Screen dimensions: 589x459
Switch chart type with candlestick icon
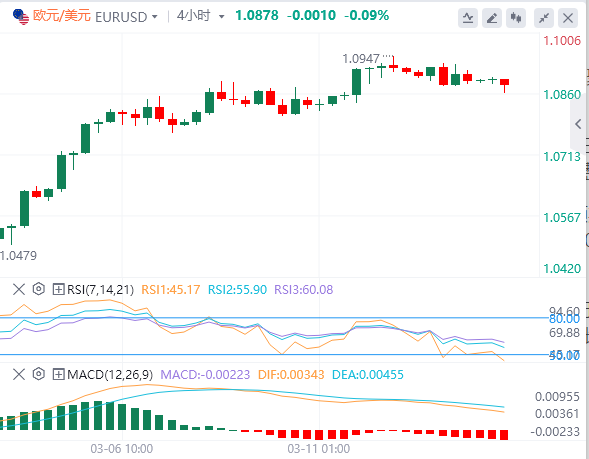pos(516,18)
